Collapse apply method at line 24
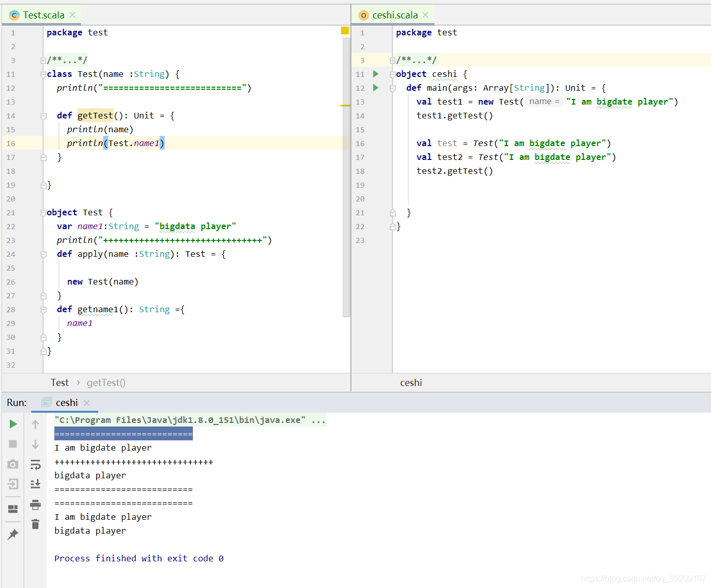 pyautogui.click(x=43, y=254)
